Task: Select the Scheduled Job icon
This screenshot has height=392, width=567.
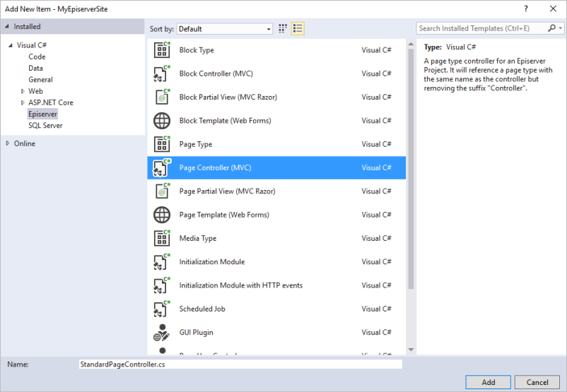Action: pyautogui.click(x=162, y=309)
